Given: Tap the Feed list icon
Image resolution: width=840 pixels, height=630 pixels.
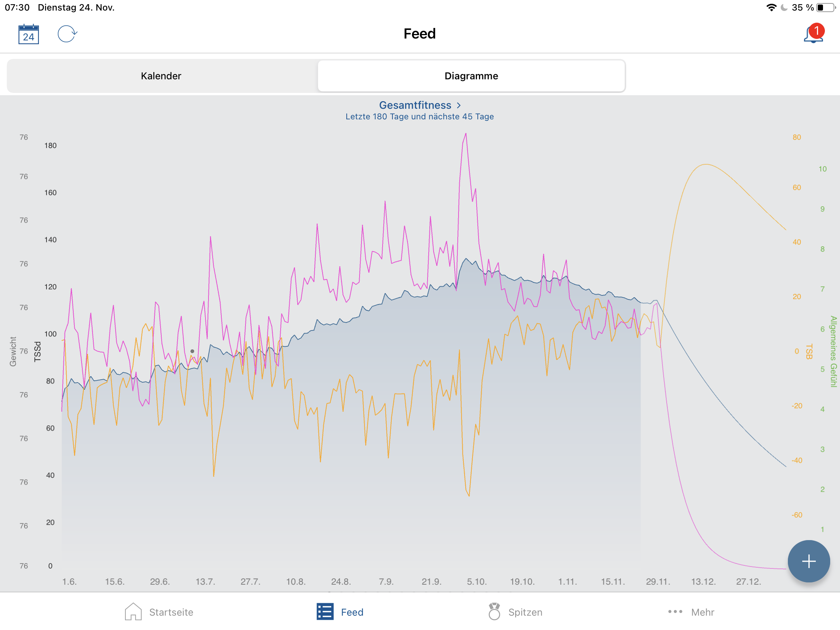Looking at the screenshot, I should 325,612.
